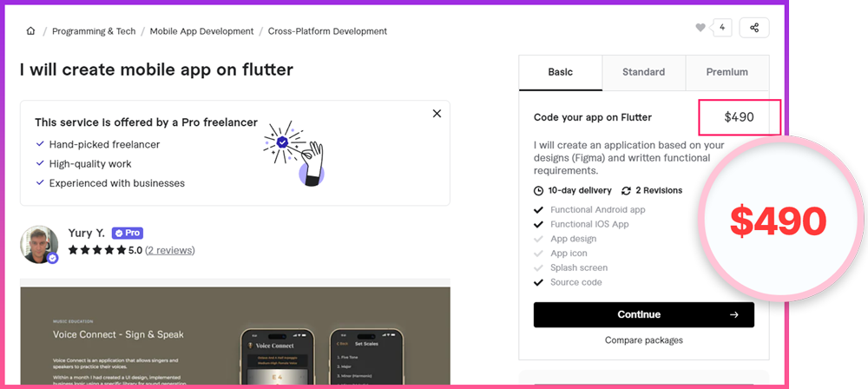Click Yury Y. profile avatar

[x=39, y=244]
